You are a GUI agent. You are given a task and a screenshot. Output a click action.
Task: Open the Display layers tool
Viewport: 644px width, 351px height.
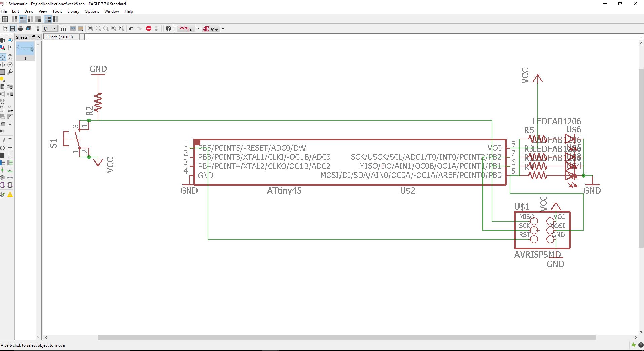pos(3,48)
